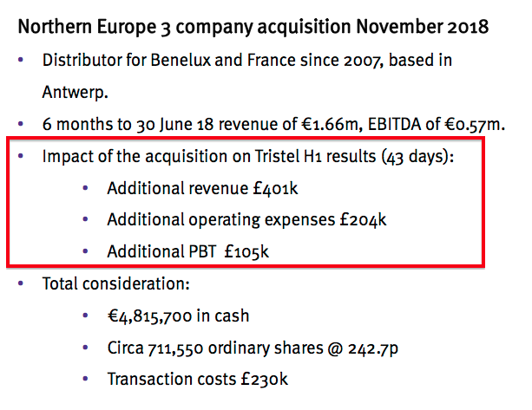Viewport: 532px width, 410px height.
Task: Click the Impact of the acquisition heading
Action: [x=248, y=157]
